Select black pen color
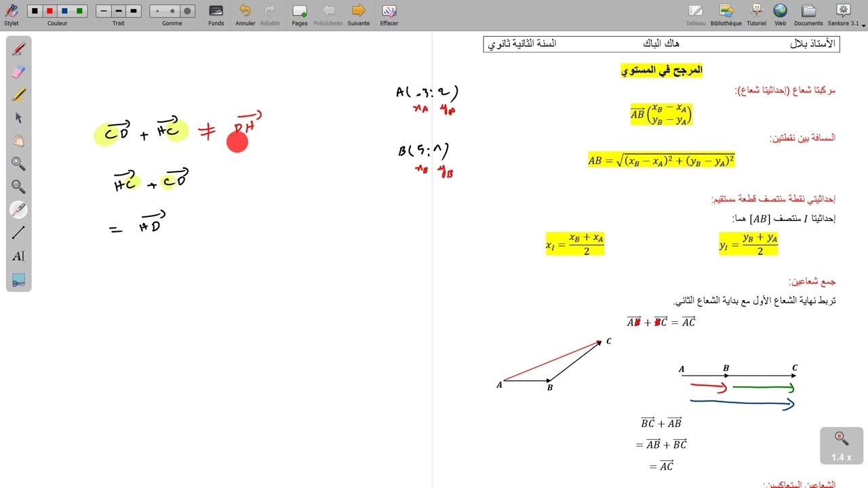The width and height of the screenshot is (868, 488). coord(34,11)
